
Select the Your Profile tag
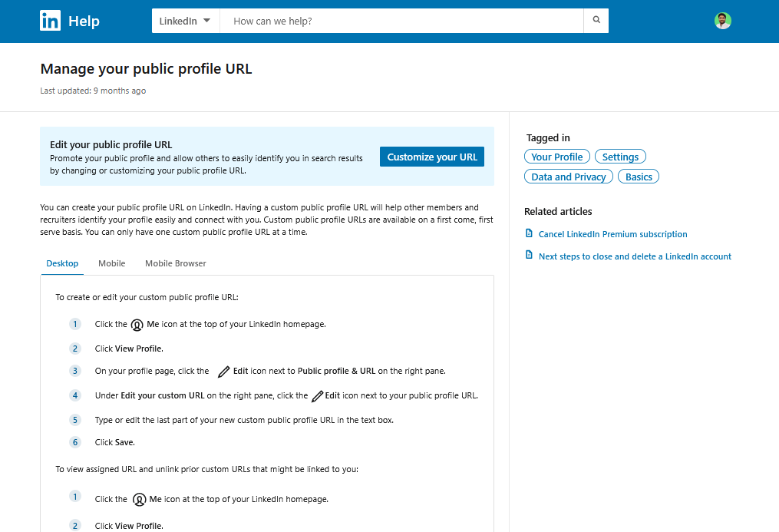click(557, 157)
